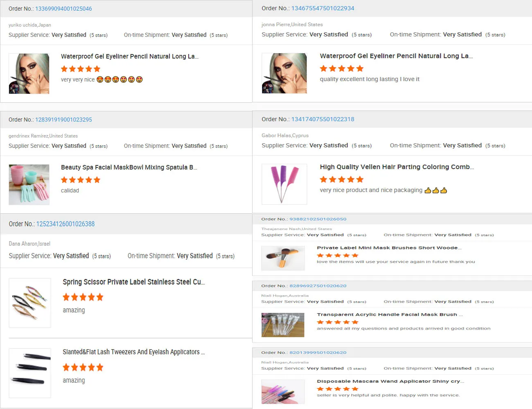The height and width of the screenshot is (409, 532).
Task: Open yuriko uchida's eyeliner pencil product title
Action: [x=130, y=56]
